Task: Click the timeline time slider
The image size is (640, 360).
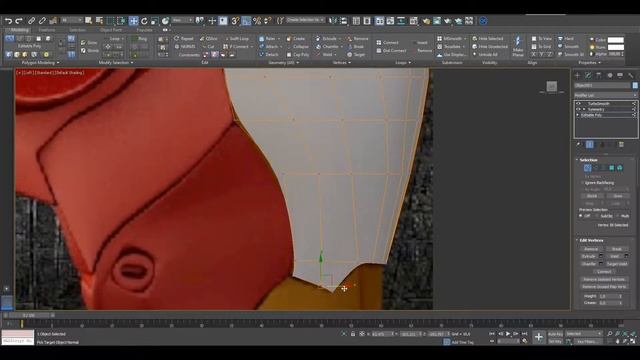Action: point(28,316)
